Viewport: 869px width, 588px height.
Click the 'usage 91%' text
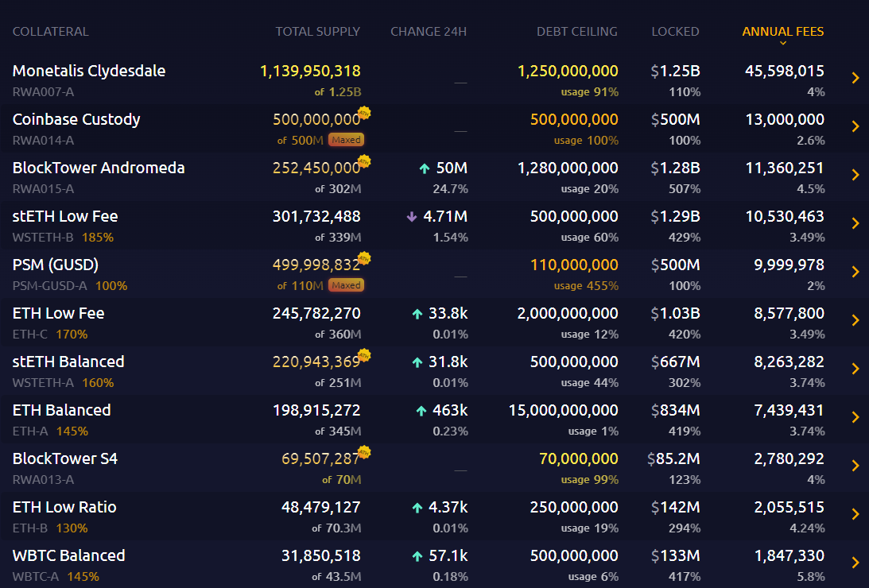pyautogui.click(x=590, y=92)
